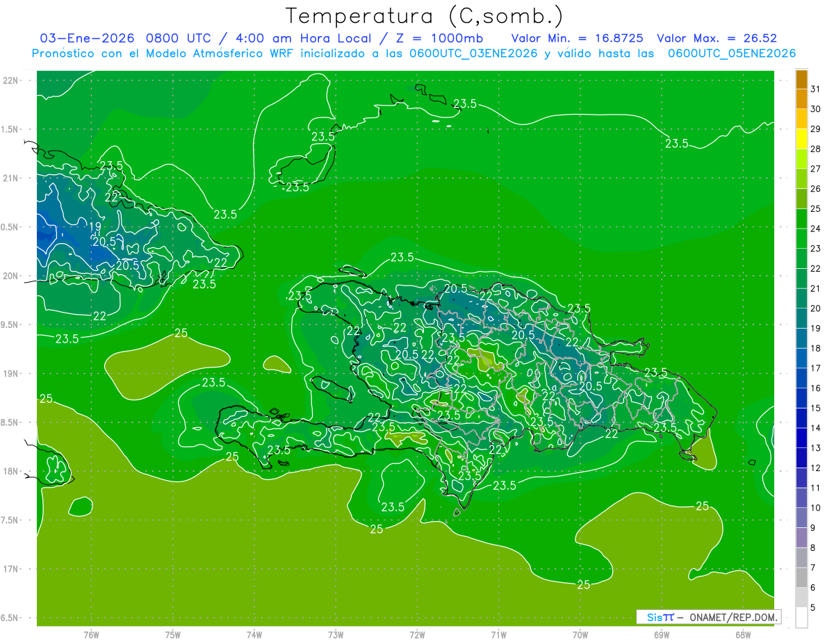The image size is (834, 644).
Task: Click the "17N" latitude axis label
Action: coord(12,569)
